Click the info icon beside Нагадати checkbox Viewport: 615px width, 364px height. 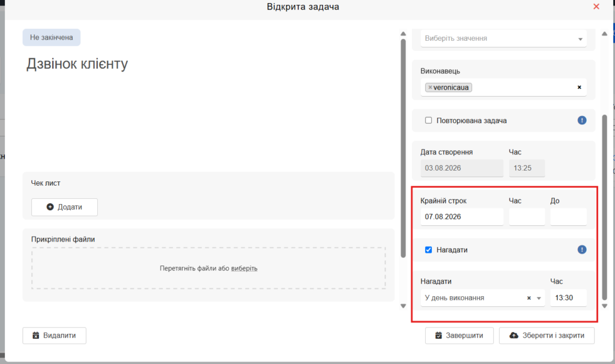click(x=582, y=249)
